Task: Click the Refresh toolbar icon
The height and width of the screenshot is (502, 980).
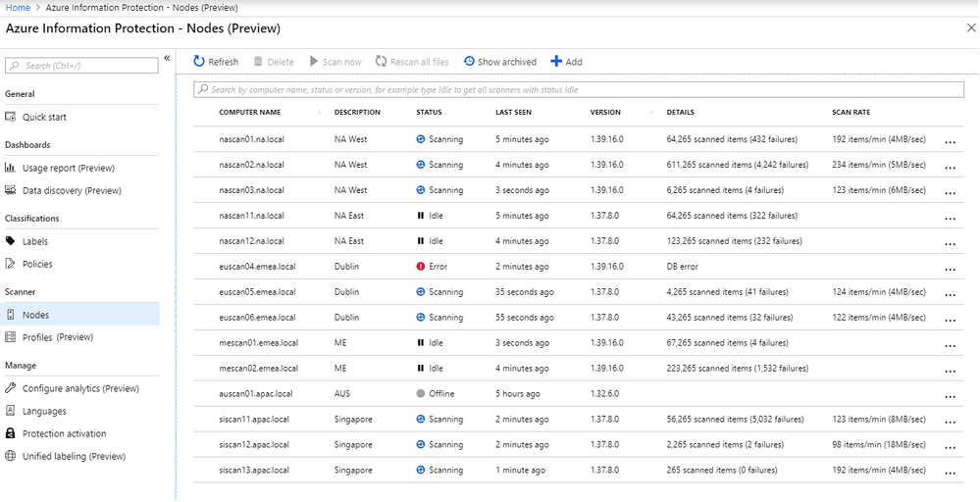Action: [x=199, y=61]
